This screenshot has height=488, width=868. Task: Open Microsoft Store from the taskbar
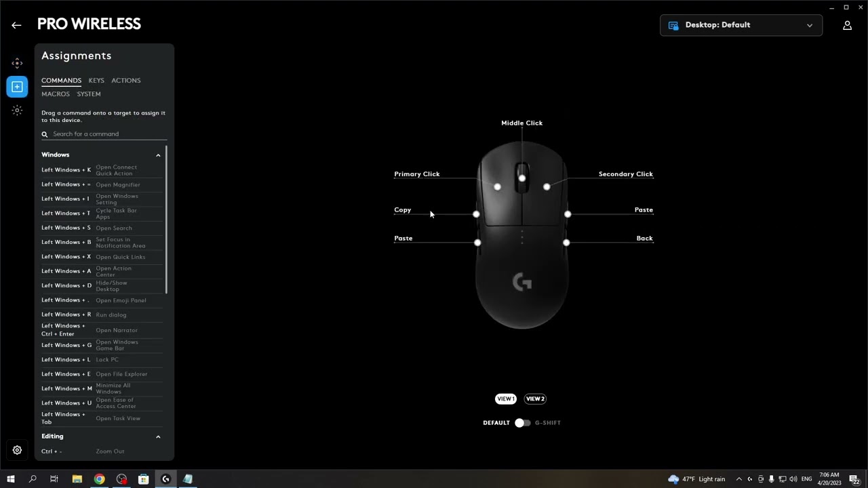point(144,479)
